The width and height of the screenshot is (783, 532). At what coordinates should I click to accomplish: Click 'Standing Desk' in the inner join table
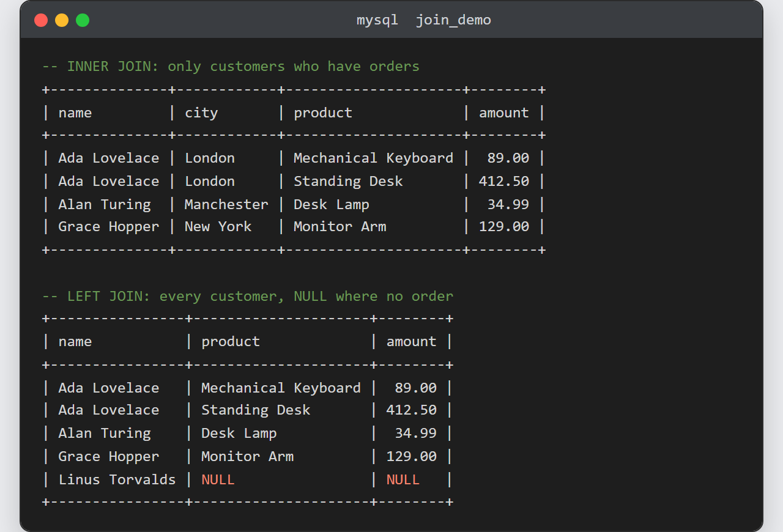pos(348,181)
